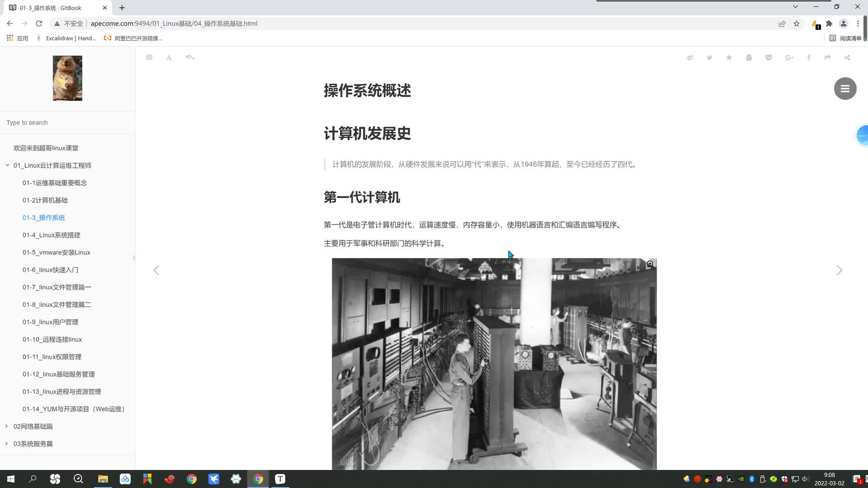Toggle the GitBook sidebar summary icon

[x=149, y=57]
